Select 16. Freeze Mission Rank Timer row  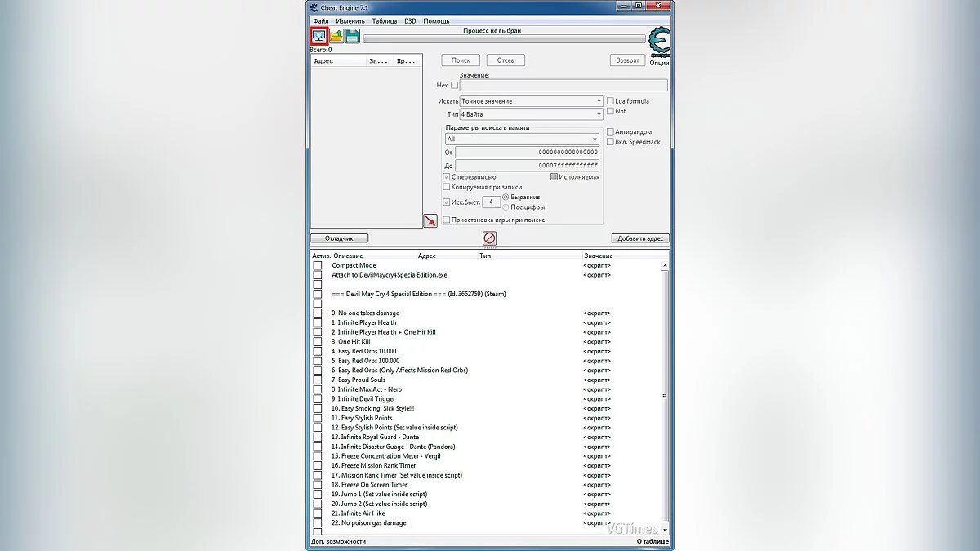[x=486, y=465]
